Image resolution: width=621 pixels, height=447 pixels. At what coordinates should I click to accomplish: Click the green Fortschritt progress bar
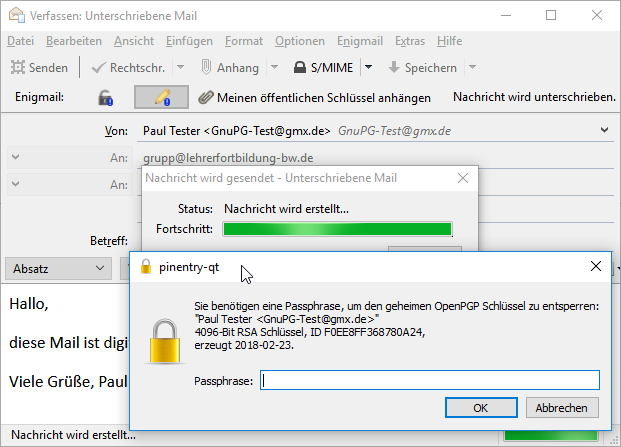337,230
